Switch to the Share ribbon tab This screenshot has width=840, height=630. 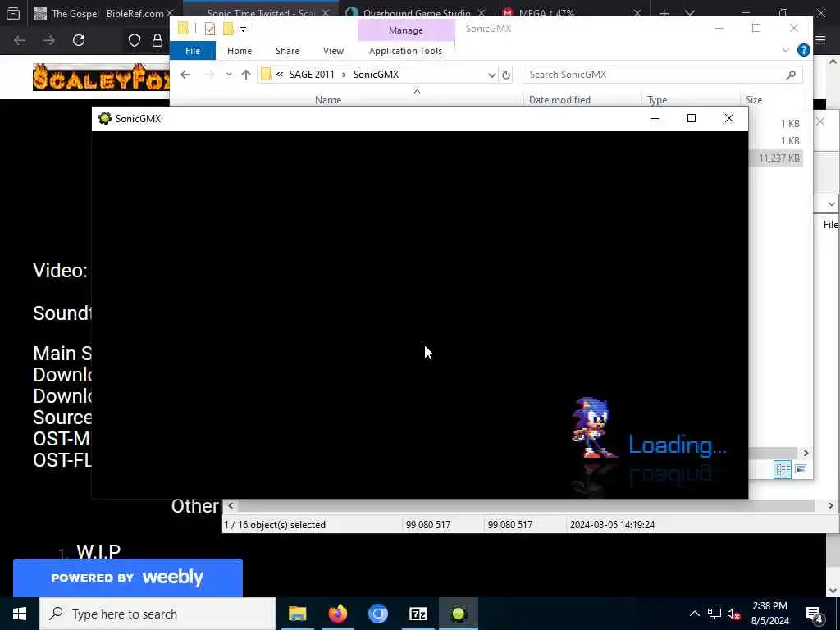coord(287,51)
